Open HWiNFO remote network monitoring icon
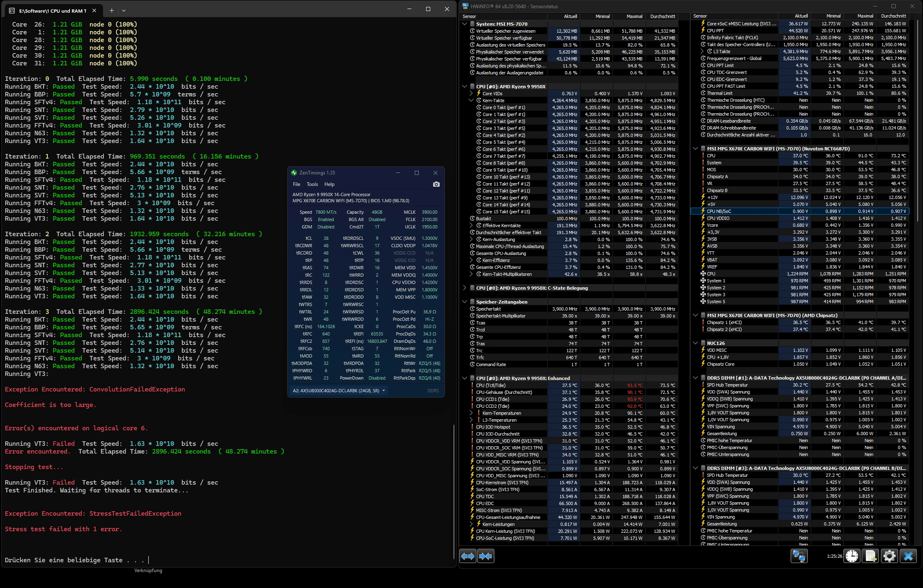Screen dimensions: 923x588 pos(799,556)
